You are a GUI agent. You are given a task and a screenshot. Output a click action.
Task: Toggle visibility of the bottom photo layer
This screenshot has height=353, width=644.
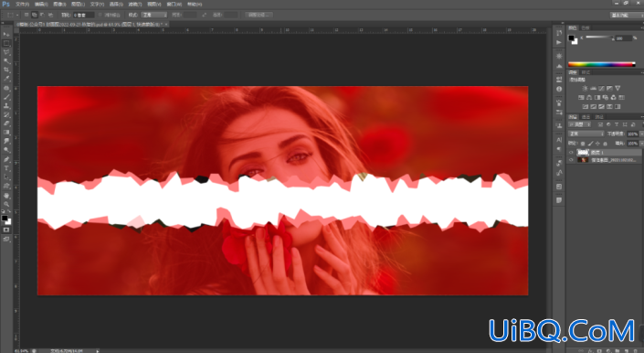(571, 160)
